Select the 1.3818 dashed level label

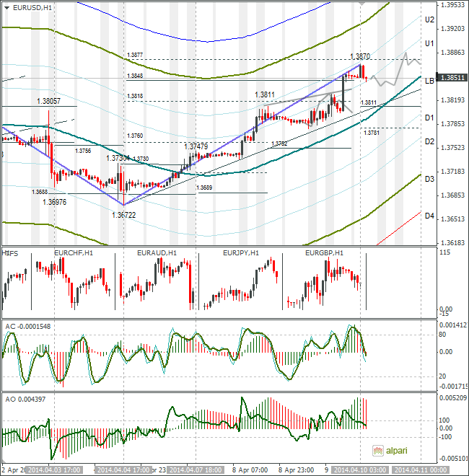pos(135,96)
